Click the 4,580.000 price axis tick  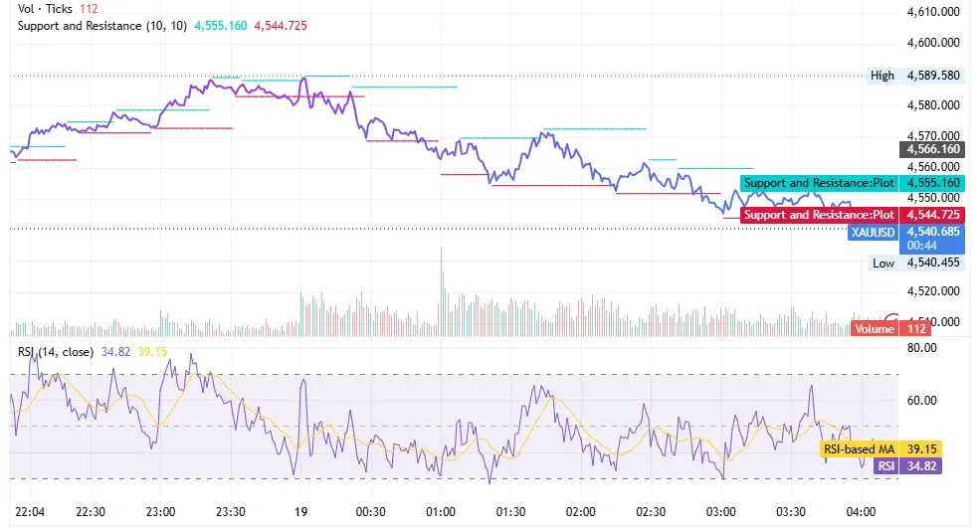(x=933, y=105)
